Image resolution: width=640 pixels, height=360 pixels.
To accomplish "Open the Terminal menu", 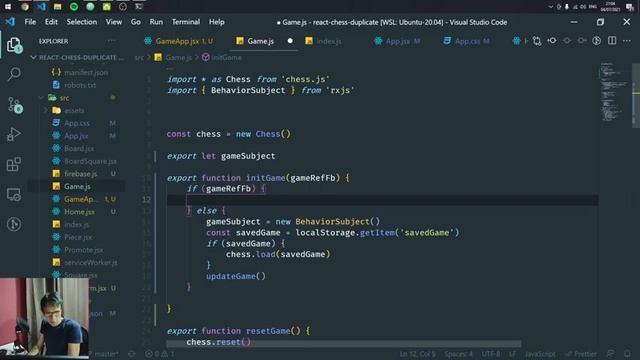I will (x=186, y=22).
